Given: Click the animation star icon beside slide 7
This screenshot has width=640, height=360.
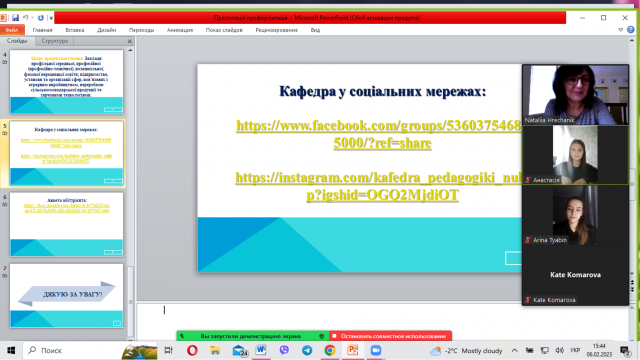Looking at the screenshot, I should tap(5, 276).
